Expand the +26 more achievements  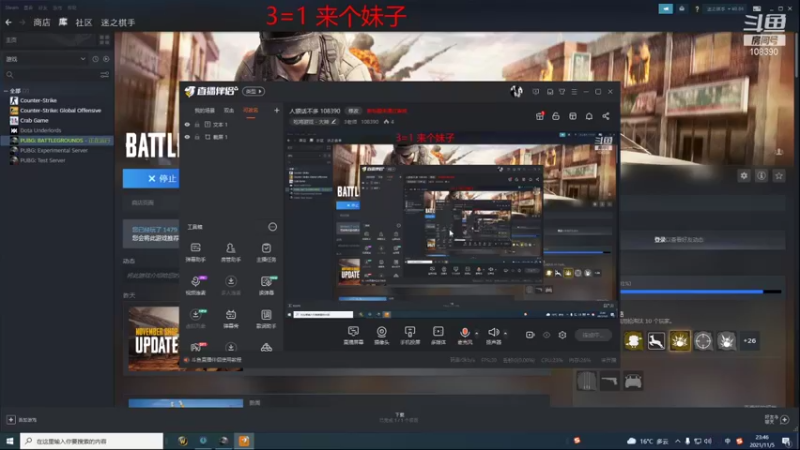click(749, 341)
